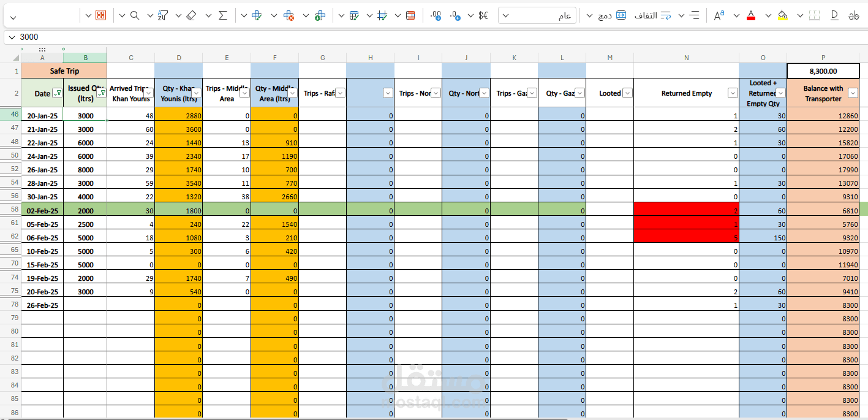Open the Date column filter button
Image resolution: width=868 pixels, height=420 pixels.
(57, 93)
